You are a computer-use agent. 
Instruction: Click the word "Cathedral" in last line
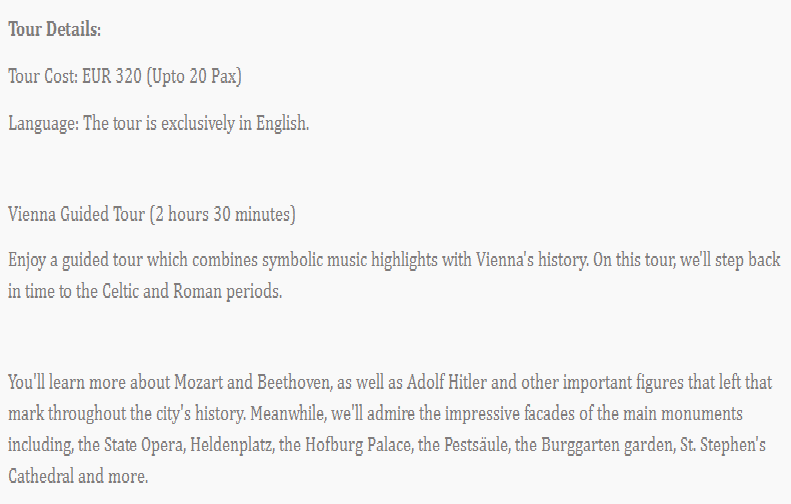pos(43,475)
